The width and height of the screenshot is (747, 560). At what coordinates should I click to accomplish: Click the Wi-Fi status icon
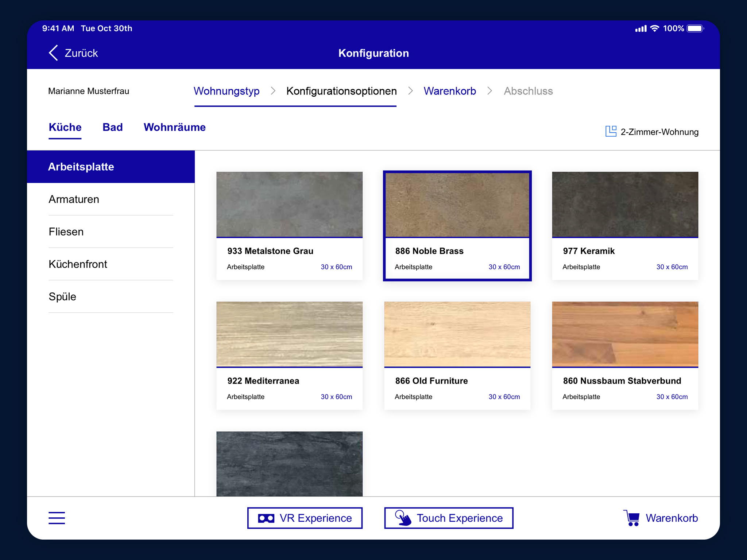pyautogui.click(x=655, y=28)
